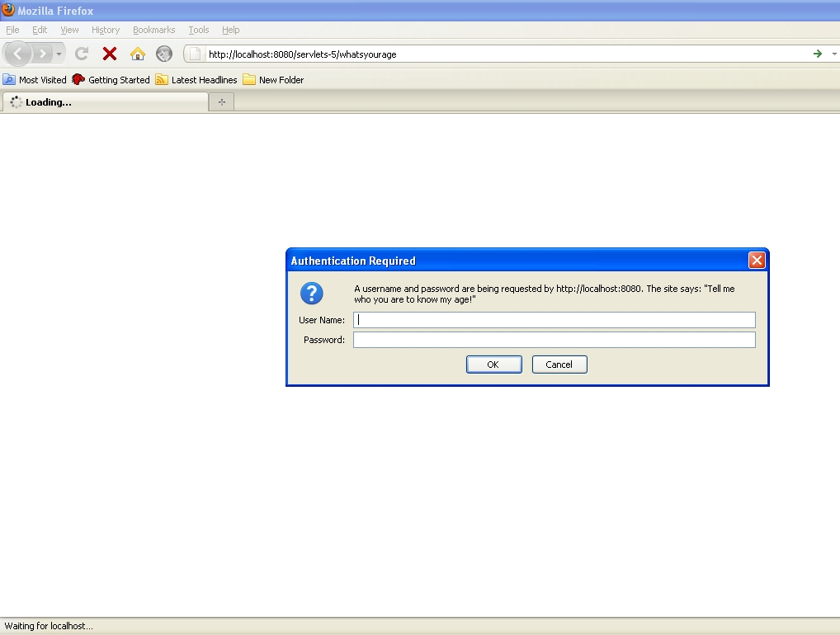Screen dimensions: 840x635
Task: Open the address bar dropdown arrow
Action: (833, 53)
